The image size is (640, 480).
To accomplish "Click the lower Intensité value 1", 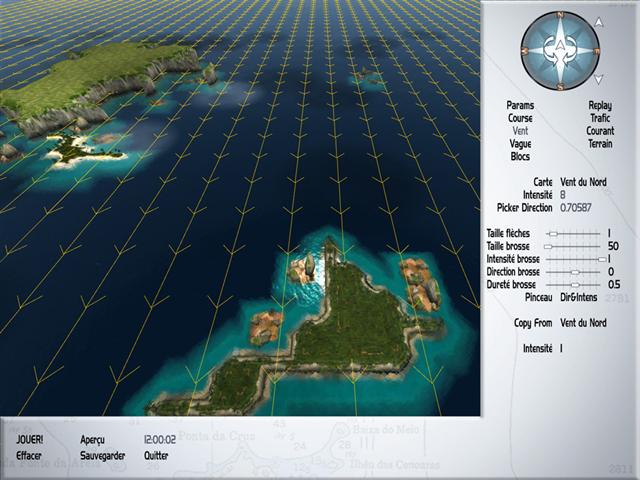I will click(x=561, y=349).
